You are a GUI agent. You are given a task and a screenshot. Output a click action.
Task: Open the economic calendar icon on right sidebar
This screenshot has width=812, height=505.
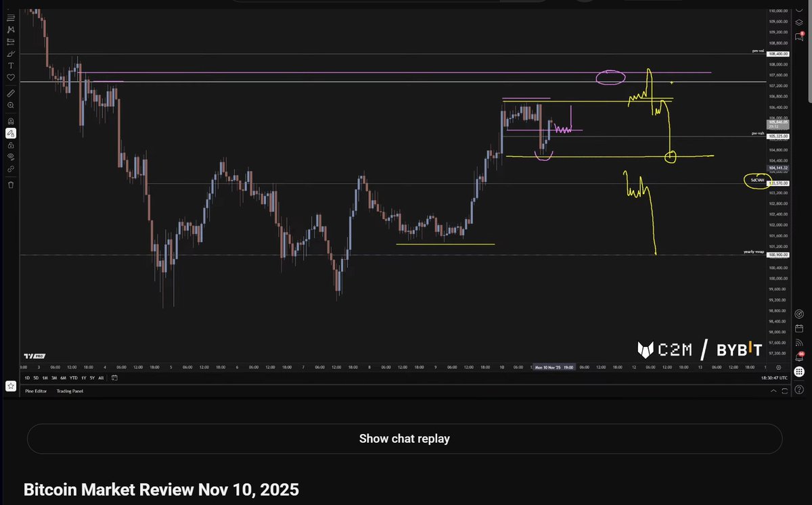pos(800,329)
